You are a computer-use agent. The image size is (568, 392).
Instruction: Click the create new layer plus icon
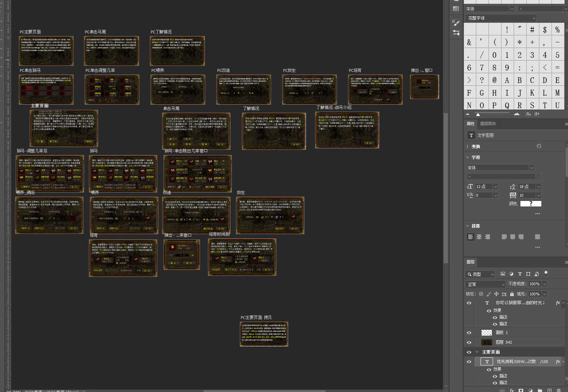[549, 390]
